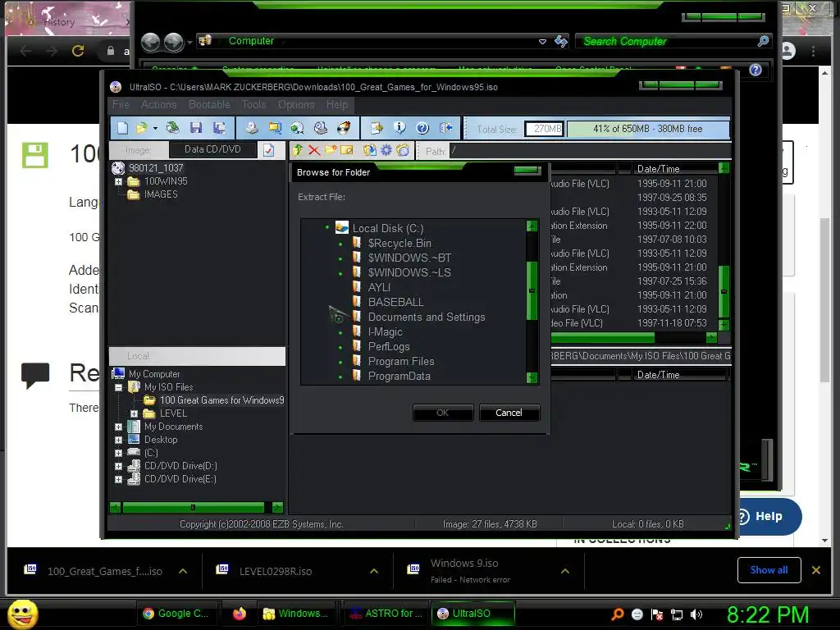840x630 pixels.
Task: Open the File menu in UltraISO
Action: (x=121, y=104)
